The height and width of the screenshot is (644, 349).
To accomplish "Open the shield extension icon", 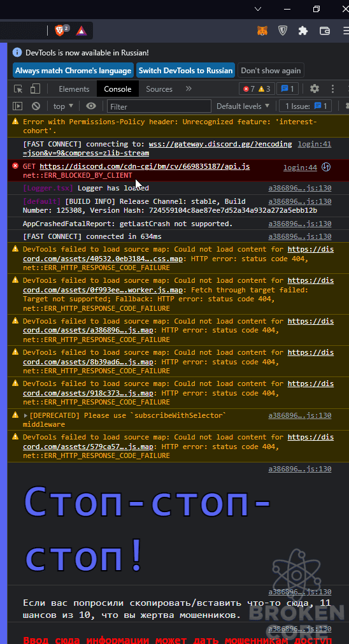I will click(x=283, y=31).
